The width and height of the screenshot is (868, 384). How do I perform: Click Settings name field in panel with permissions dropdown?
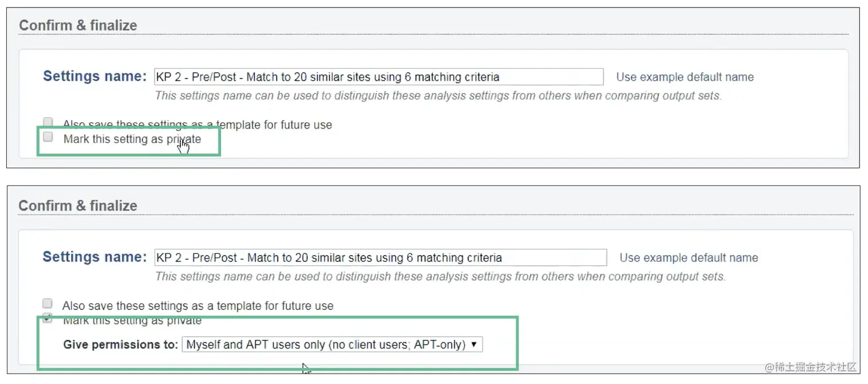click(380, 258)
